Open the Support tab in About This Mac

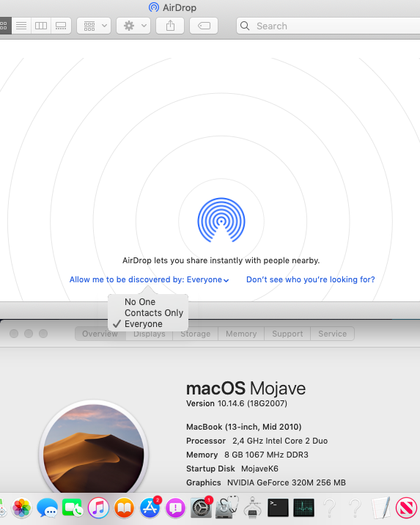287,334
